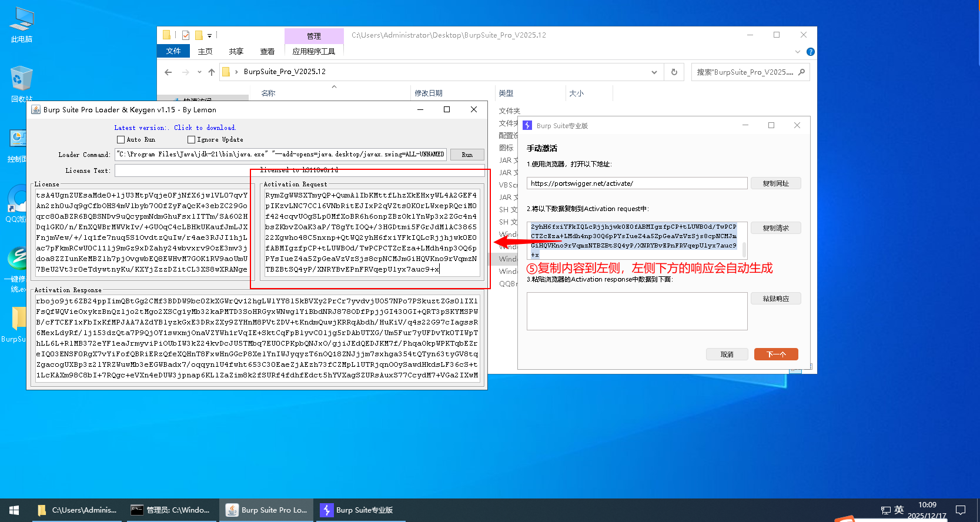This screenshot has height=522, width=980.
Task: Open the notification center in the taskbar
Action: [961, 510]
